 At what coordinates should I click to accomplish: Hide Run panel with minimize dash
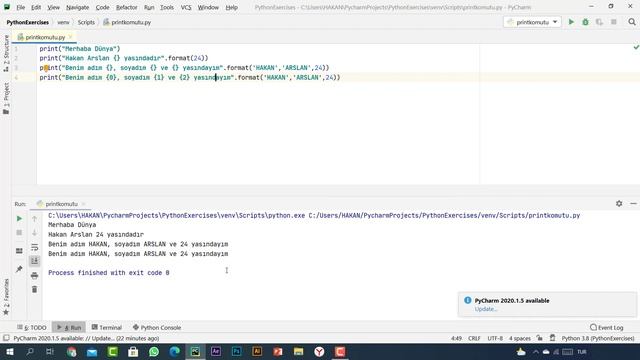(633, 203)
